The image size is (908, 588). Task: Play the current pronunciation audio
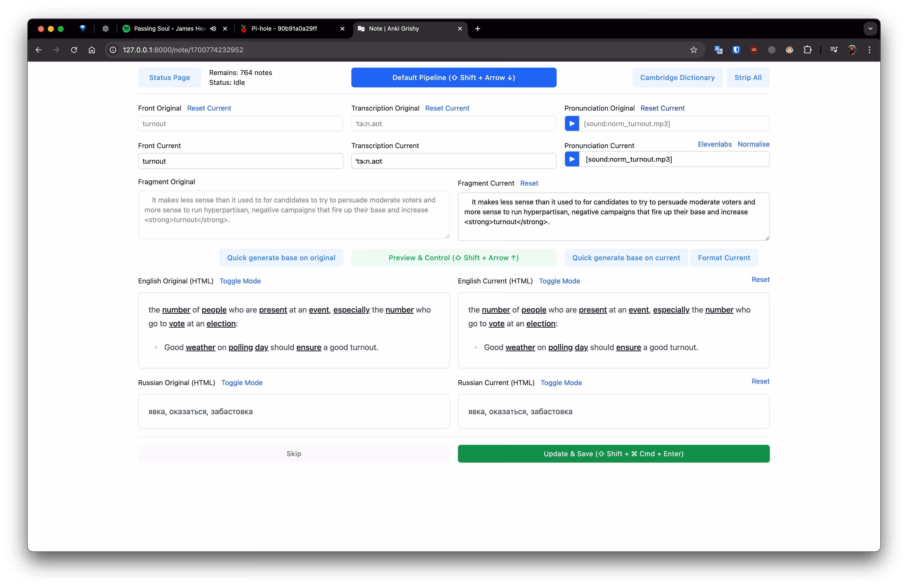[x=571, y=159]
